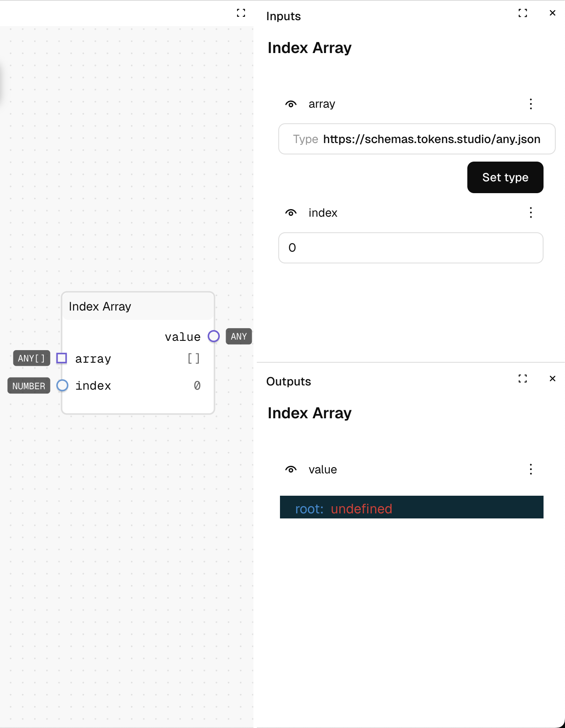Click the ANY output type badge
This screenshot has width=565, height=728.
pos(239,336)
